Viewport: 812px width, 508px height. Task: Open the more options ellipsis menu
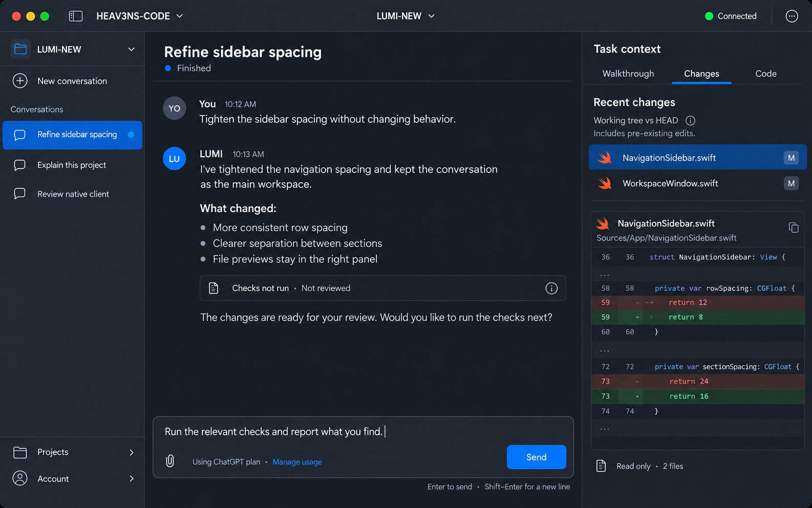pyautogui.click(x=792, y=16)
